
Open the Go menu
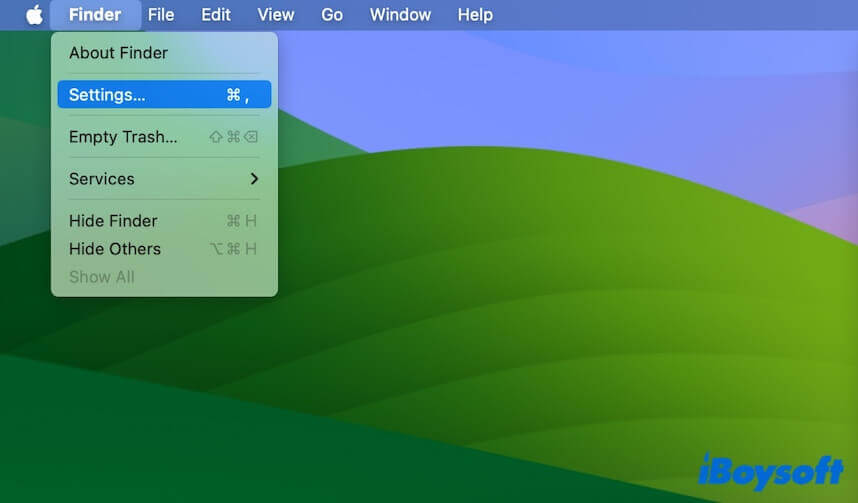click(332, 15)
